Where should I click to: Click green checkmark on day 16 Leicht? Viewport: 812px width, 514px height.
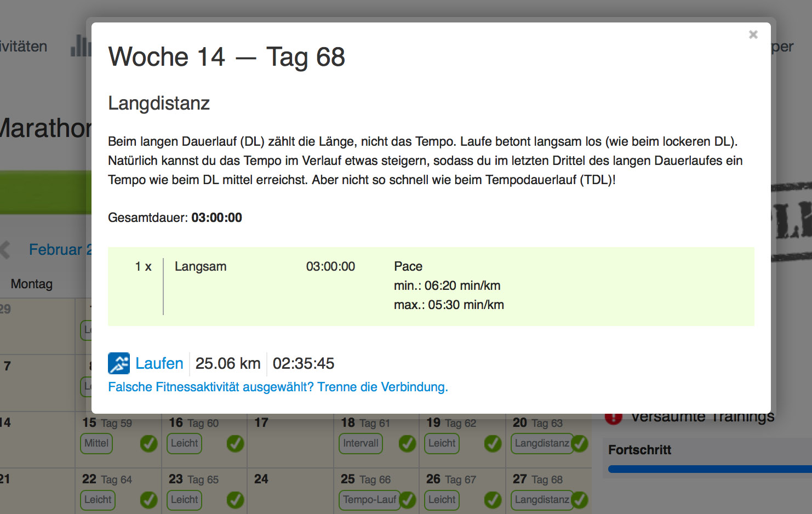pyautogui.click(x=235, y=443)
